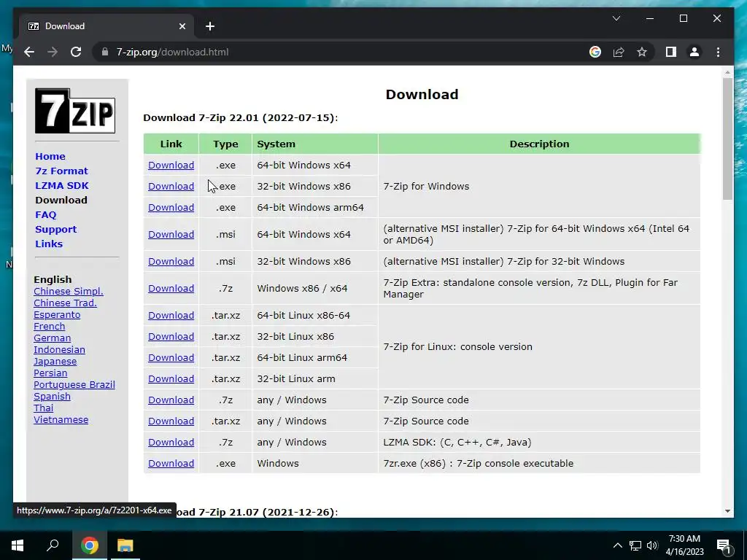Screen dimensions: 747x560
Task: Bookmark this page with the star icon
Action: pyautogui.click(x=642, y=52)
